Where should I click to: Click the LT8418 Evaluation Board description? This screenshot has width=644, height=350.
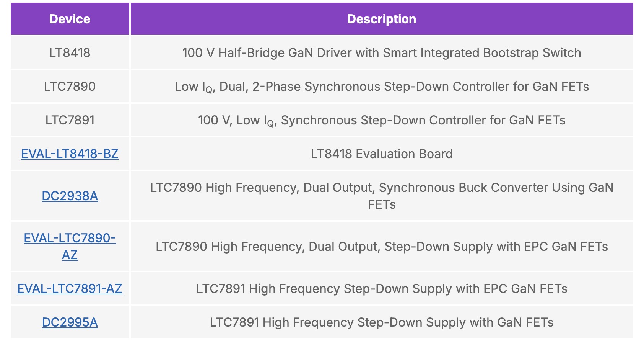[x=381, y=154]
